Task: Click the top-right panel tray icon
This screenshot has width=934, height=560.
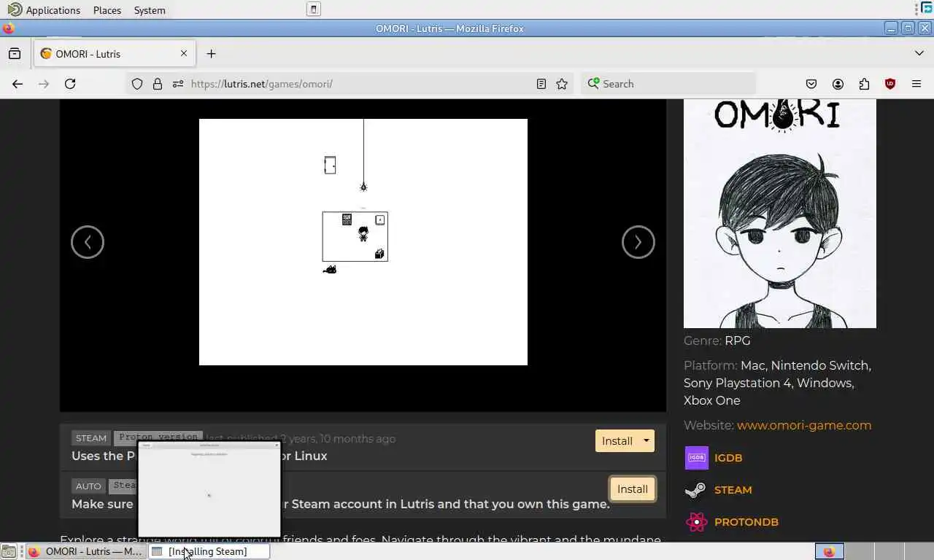Action: (927, 8)
